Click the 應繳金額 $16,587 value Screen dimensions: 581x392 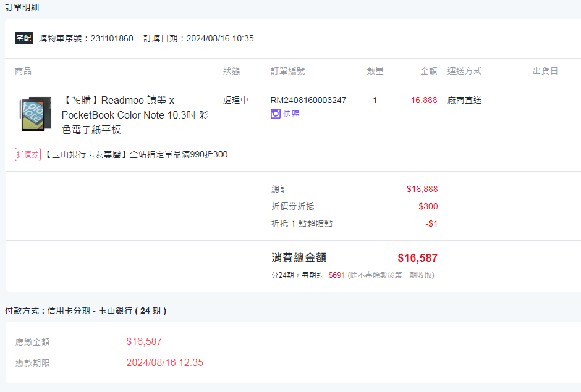pyautogui.click(x=144, y=341)
